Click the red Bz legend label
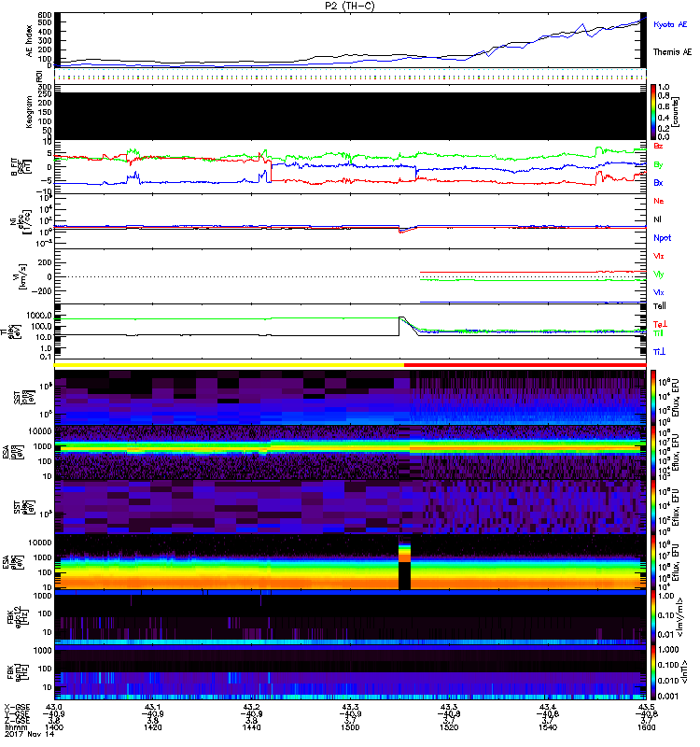This screenshot has height=747, width=700. tap(658, 146)
